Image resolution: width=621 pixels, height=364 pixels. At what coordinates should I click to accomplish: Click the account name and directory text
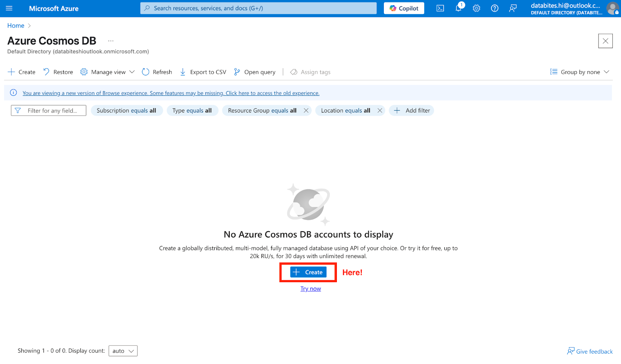[567, 9]
